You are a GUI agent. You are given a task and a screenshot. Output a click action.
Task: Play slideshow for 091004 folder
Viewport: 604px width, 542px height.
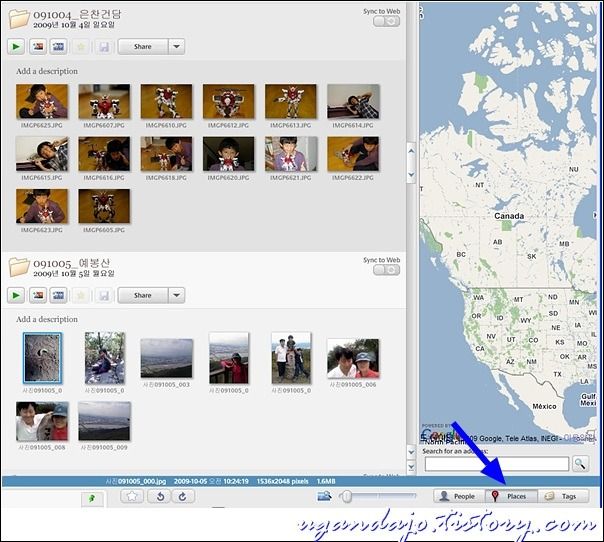(x=16, y=47)
